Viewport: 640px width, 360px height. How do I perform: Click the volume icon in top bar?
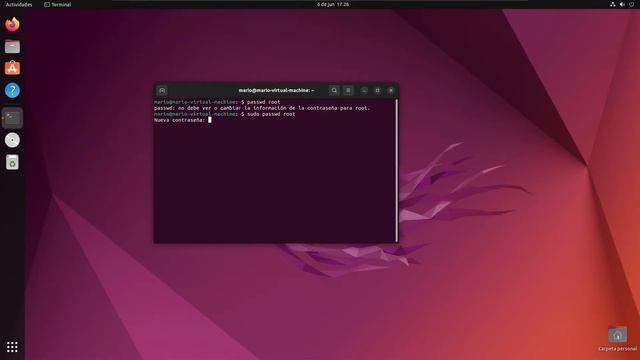point(622,4)
